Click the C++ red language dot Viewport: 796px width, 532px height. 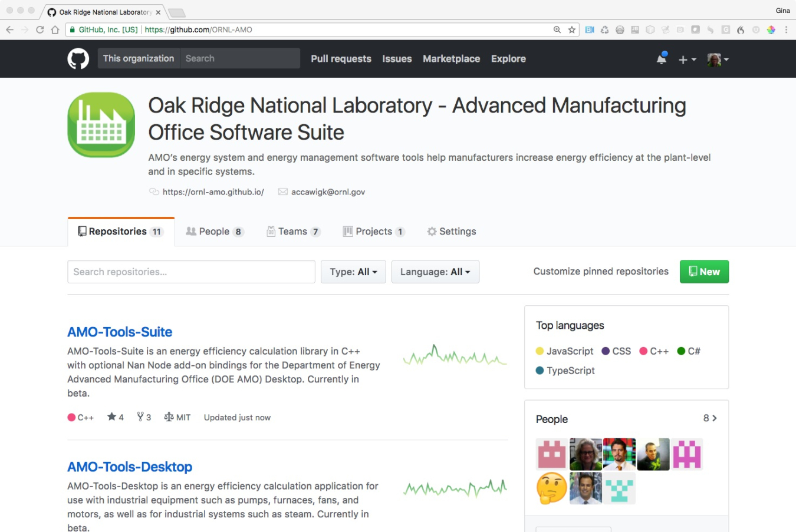click(71, 418)
